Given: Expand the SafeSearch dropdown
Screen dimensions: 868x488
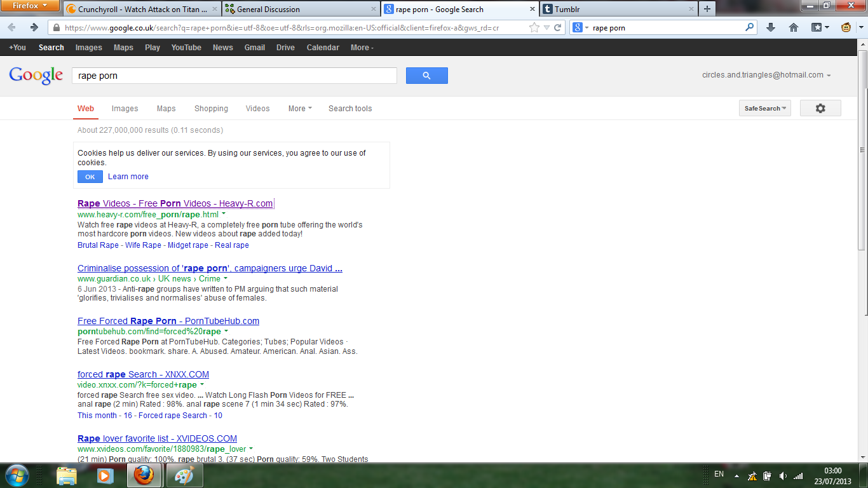Looking at the screenshot, I should (764, 109).
